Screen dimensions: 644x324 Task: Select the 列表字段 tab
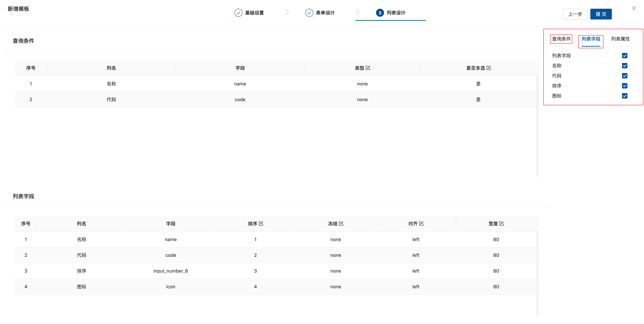591,39
